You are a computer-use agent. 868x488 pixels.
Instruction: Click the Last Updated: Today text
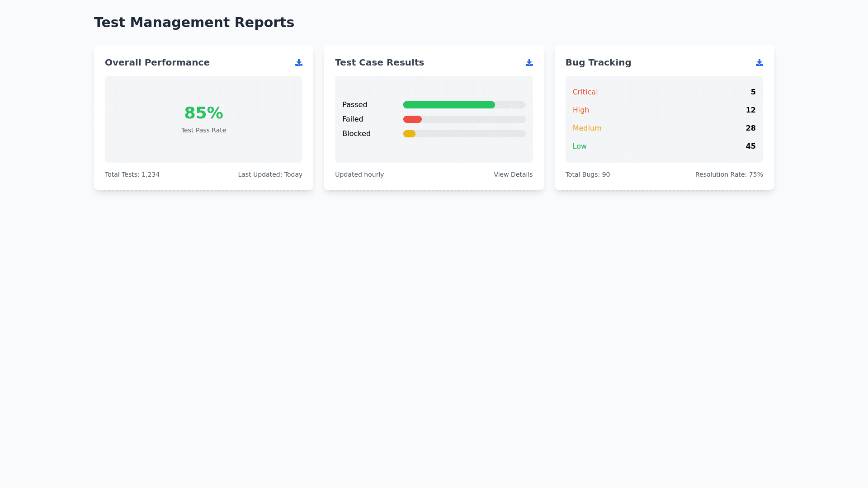click(270, 174)
